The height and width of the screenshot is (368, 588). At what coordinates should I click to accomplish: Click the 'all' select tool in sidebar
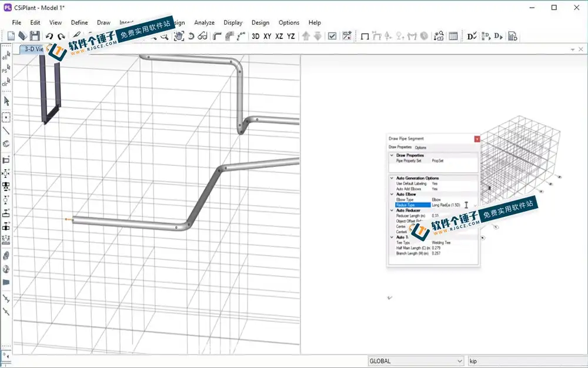tap(6, 56)
